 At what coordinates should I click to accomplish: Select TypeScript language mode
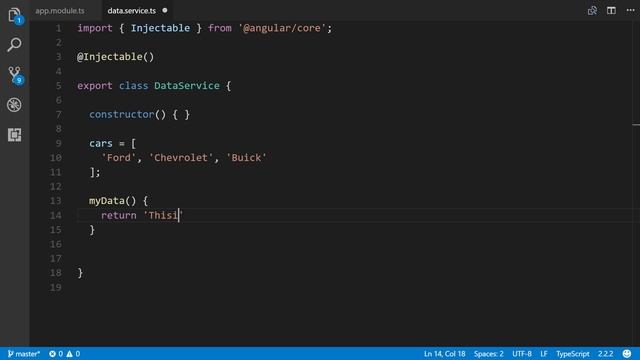573,354
